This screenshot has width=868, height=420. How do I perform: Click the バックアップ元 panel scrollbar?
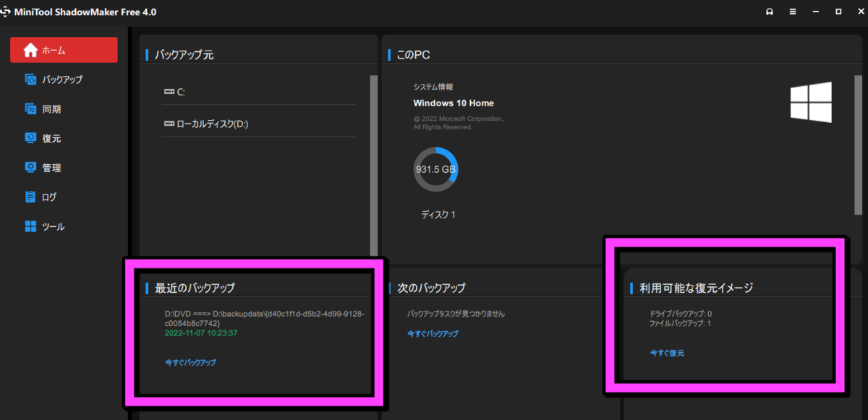point(374,165)
